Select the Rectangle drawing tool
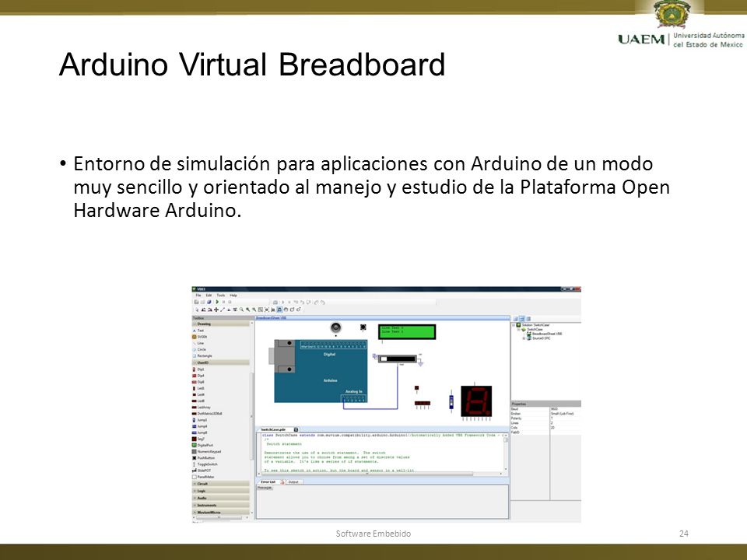 (x=202, y=355)
